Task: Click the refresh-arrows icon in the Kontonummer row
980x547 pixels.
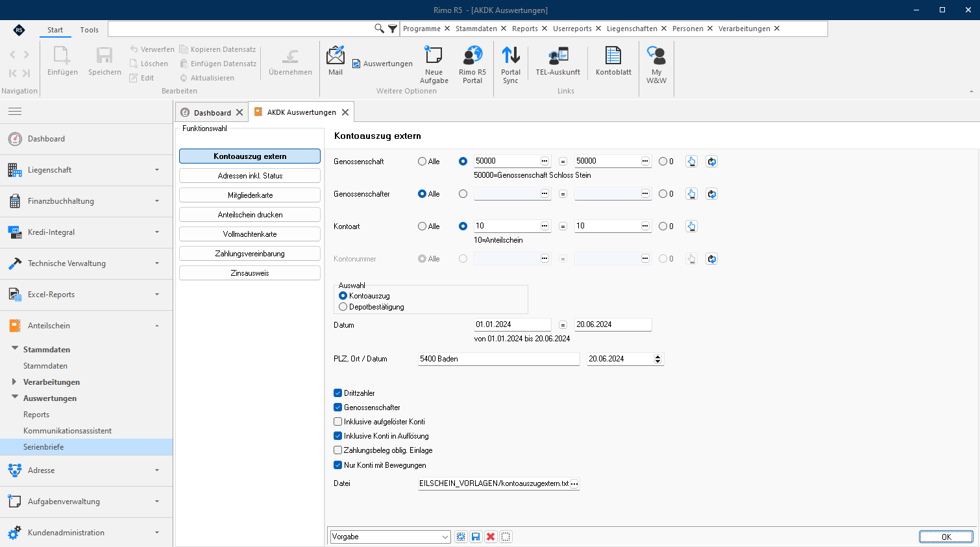Action: [712, 259]
